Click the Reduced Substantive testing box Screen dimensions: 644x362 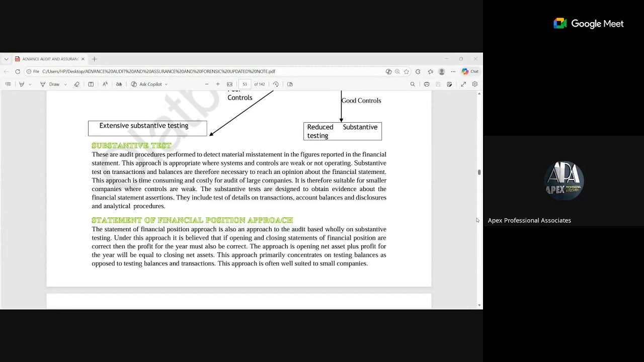pyautogui.click(x=343, y=131)
